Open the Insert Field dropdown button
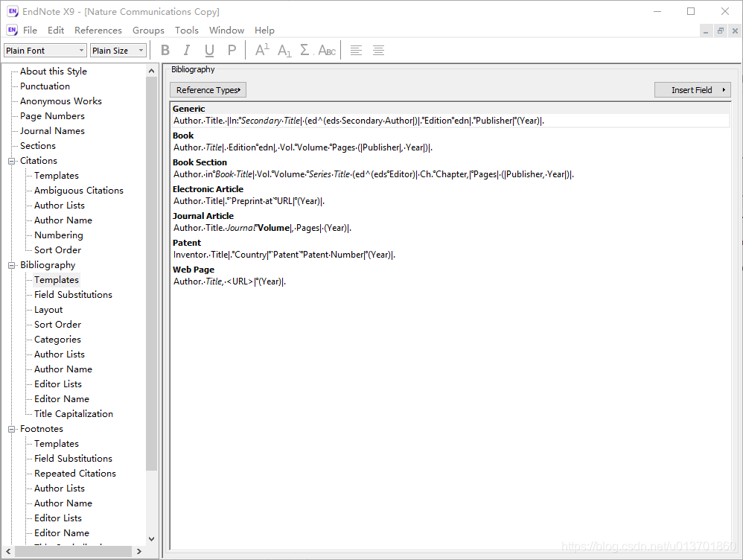Screen dimensions: 743x560 click(x=692, y=89)
